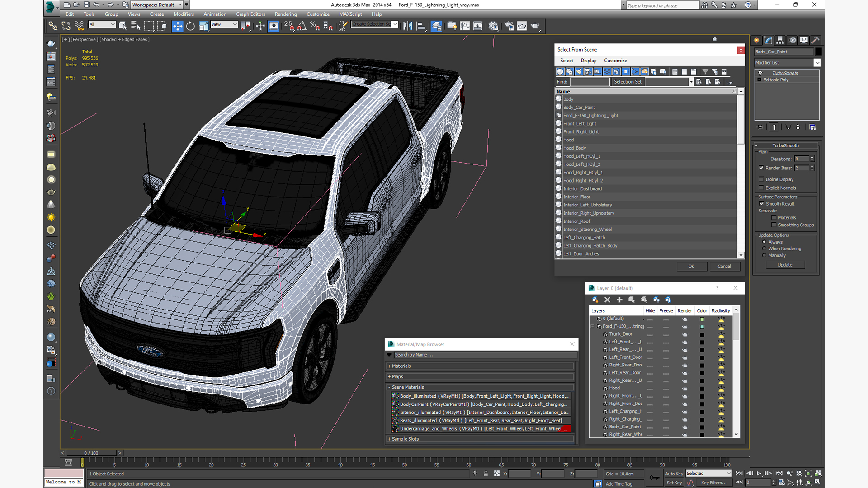Toggle the Render Iters checkbox
The image size is (868, 488).
tap(761, 168)
